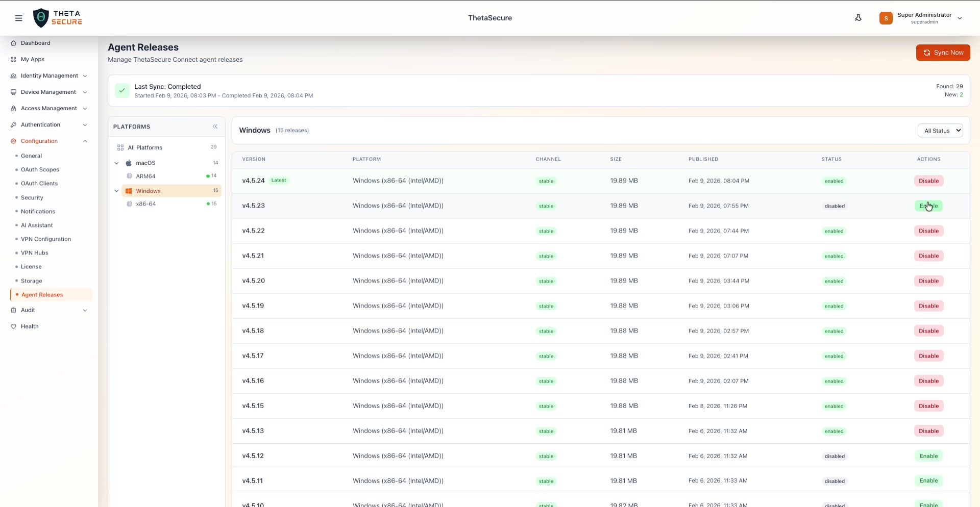Select x86-64 under Windows platforms
The height and width of the screenshot is (507, 980).
145,204
